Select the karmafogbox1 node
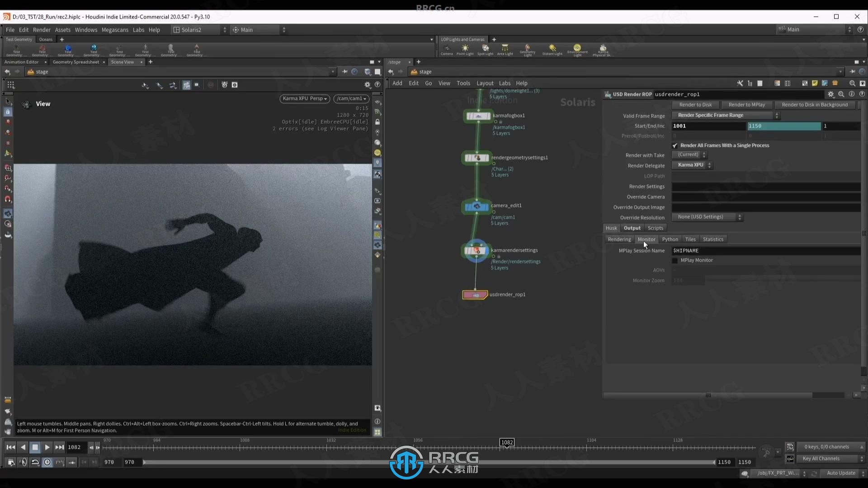This screenshot has height=488, width=868. [478, 116]
